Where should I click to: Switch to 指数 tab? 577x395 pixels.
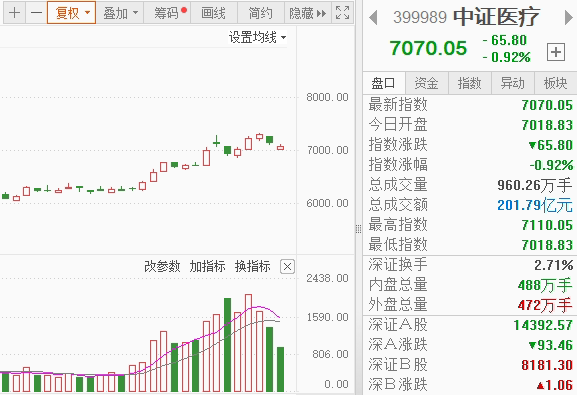tap(470, 83)
